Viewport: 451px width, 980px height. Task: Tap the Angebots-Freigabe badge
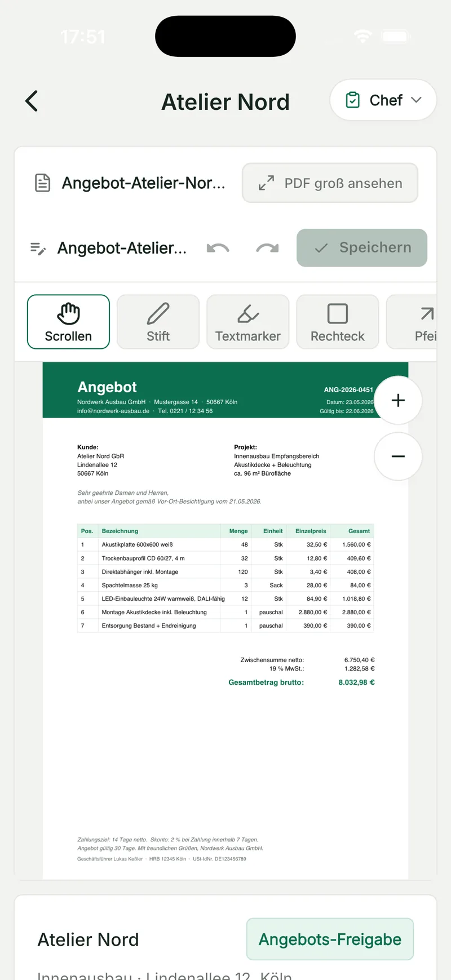click(330, 939)
